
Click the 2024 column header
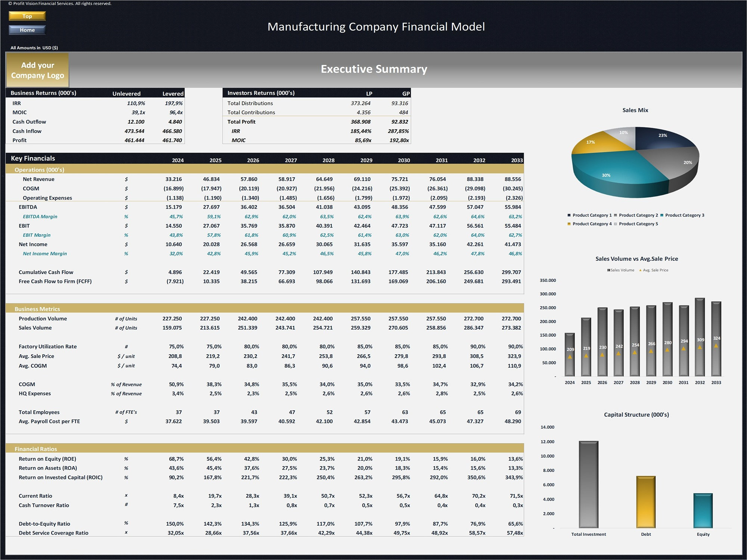[178, 160]
